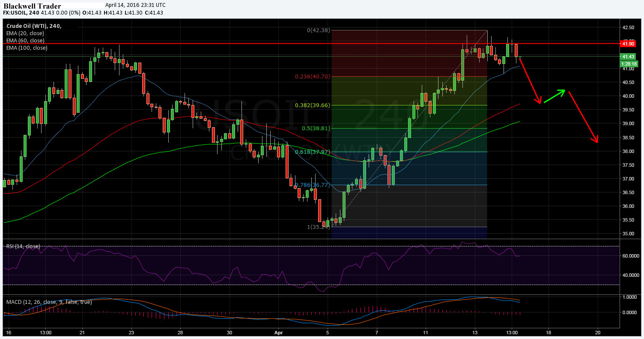
Task: Select the April 14, 2016 23:31 UTC timestamp
Action: (x=135, y=5)
